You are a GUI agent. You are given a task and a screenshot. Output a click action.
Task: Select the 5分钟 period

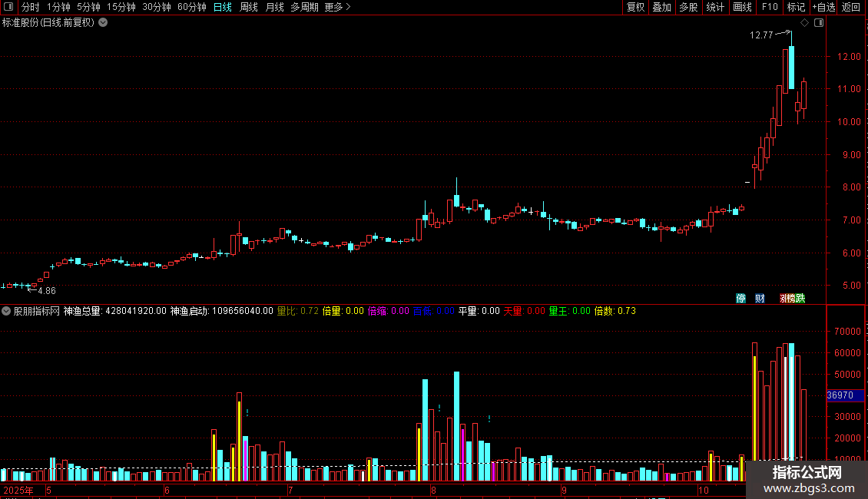click(x=88, y=7)
